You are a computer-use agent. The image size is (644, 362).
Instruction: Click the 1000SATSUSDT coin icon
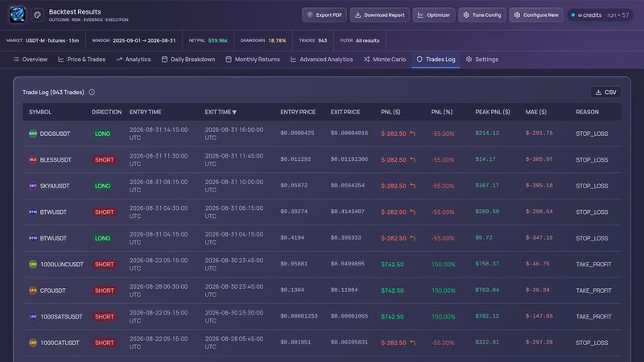33,316
